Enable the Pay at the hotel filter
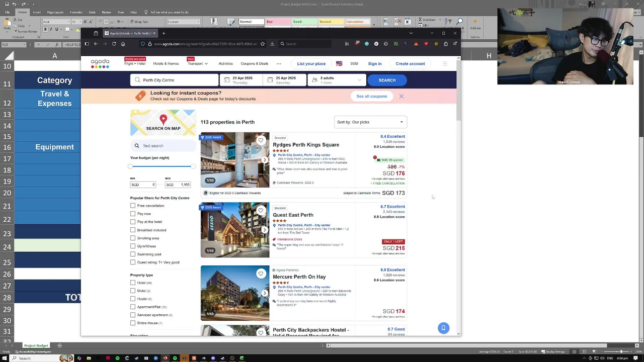The width and height of the screenshot is (644, 362). click(133, 222)
